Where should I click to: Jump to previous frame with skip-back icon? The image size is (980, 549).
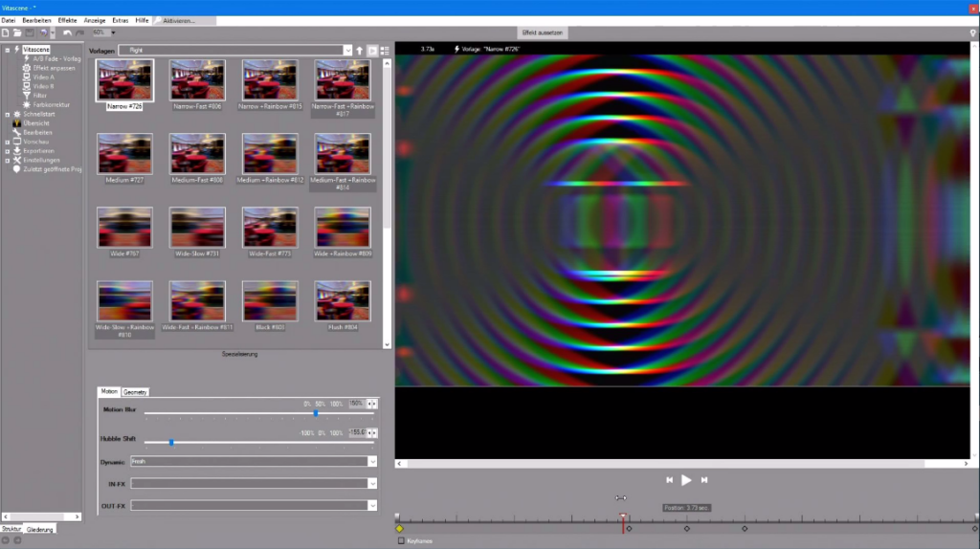click(669, 480)
